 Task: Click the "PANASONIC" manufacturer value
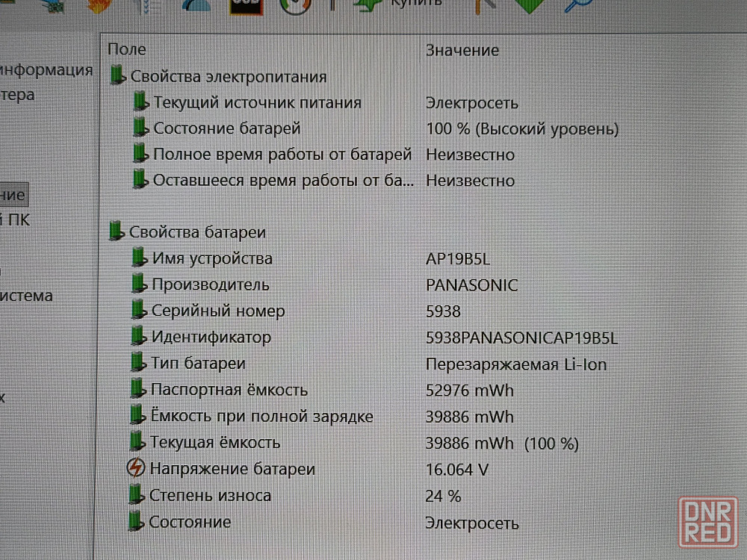click(x=471, y=285)
